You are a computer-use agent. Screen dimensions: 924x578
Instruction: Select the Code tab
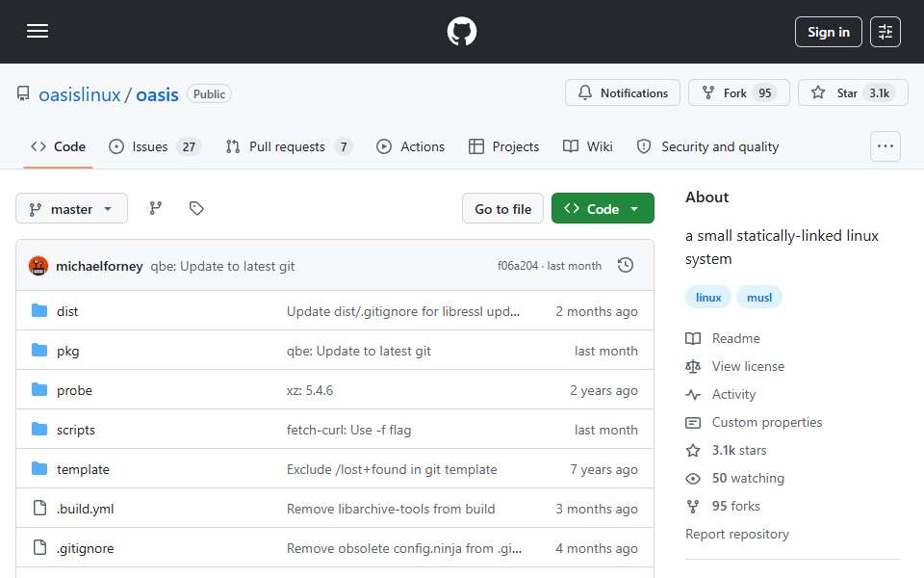(x=59, y=146)
